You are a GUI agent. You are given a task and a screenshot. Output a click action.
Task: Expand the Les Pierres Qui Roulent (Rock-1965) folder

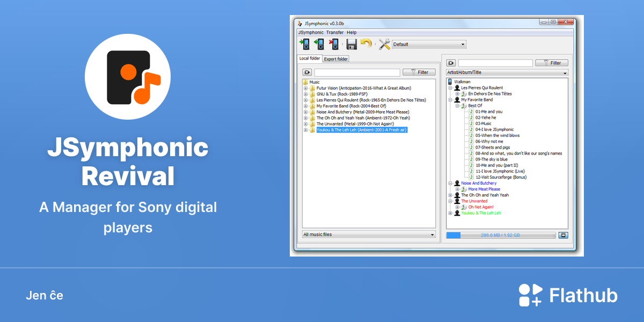click(306, 100)
